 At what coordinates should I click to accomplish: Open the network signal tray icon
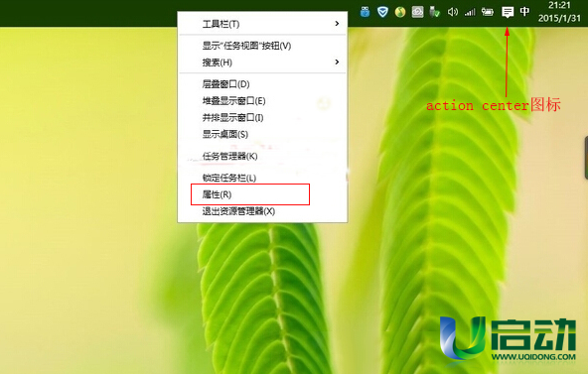[x=470, y=12]
